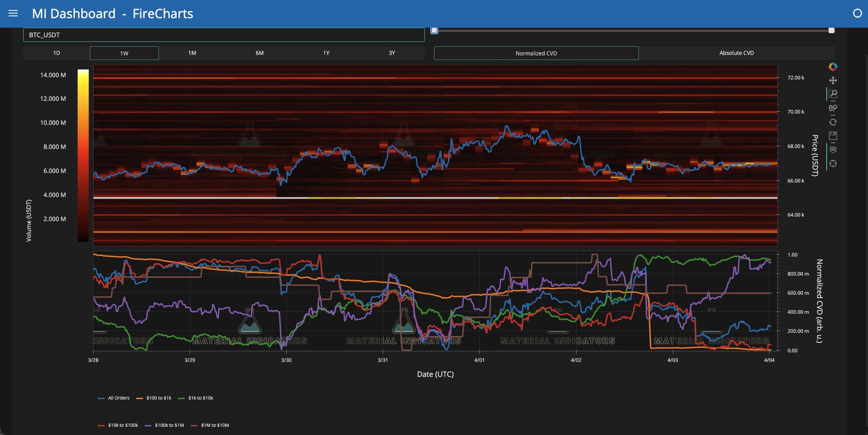Select the Pan tool
This screenshot has height=435, width=868.
[x=833, y=80]
